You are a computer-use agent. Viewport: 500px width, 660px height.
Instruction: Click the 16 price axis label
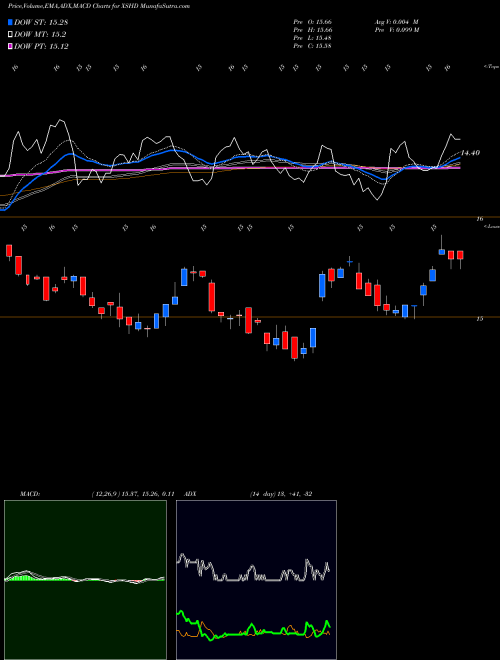479,219
